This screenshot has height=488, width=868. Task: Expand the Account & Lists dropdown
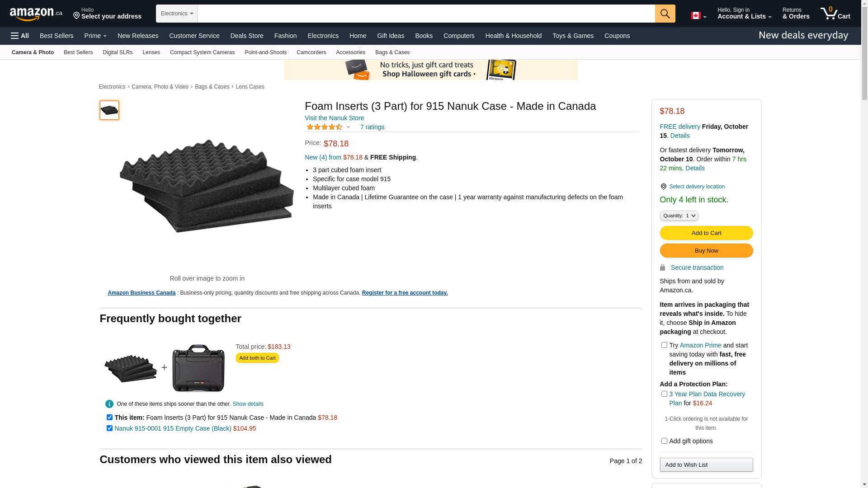coord(744,14)
